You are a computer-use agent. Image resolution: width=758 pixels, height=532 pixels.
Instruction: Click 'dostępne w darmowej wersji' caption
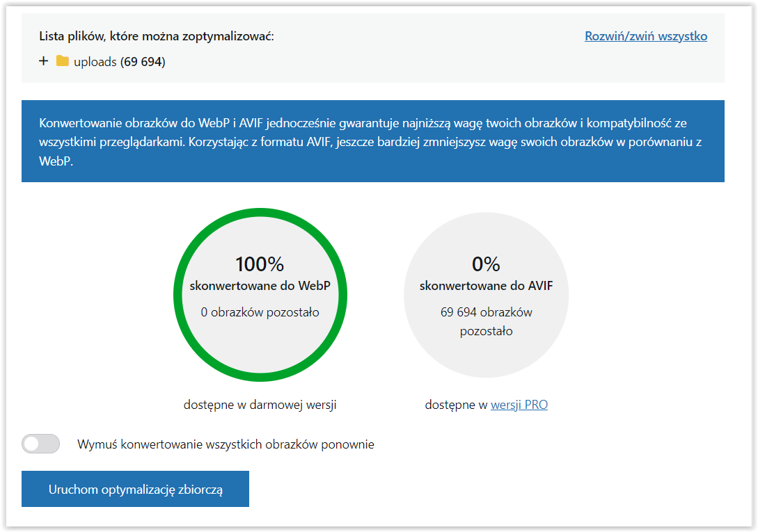coord(260,405)
